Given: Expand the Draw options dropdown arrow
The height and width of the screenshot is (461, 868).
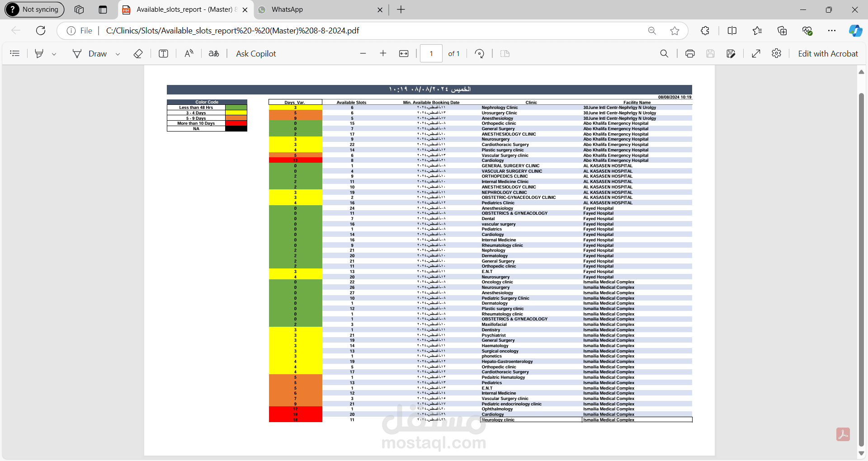Looking at the screenshot, I should [x=118, y=54].
